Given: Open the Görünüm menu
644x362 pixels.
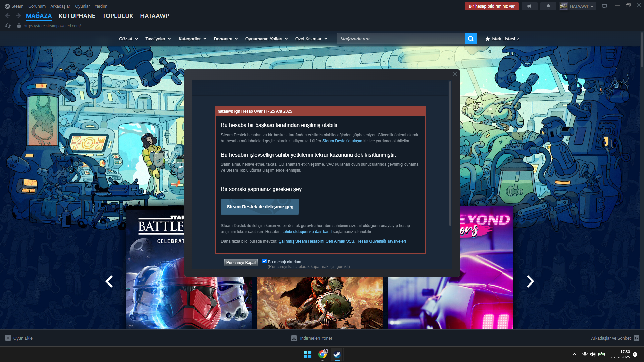Looking at the screenshot, I should [x=37, y=6].
